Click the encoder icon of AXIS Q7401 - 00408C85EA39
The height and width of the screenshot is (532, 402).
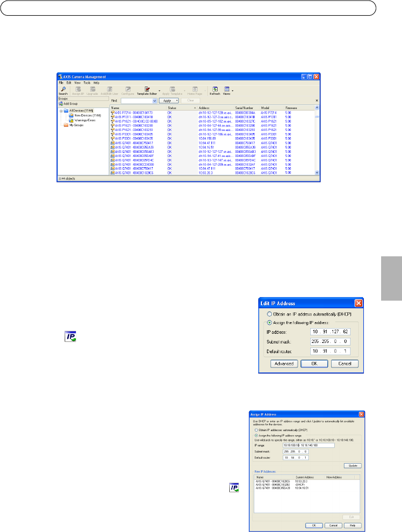(113, 147)
